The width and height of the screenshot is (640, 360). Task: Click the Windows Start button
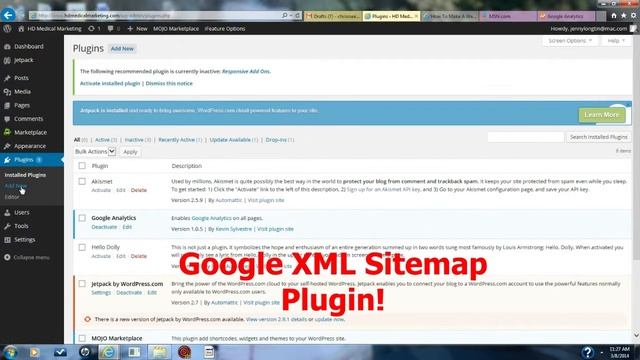pos(10,352)
